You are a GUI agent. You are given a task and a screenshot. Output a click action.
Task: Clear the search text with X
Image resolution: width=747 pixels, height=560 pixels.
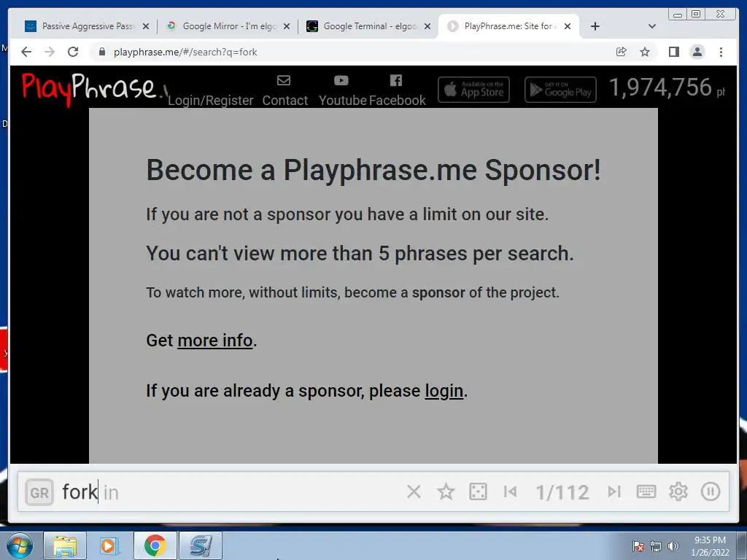pyautogui.click(x=414, y=491)
